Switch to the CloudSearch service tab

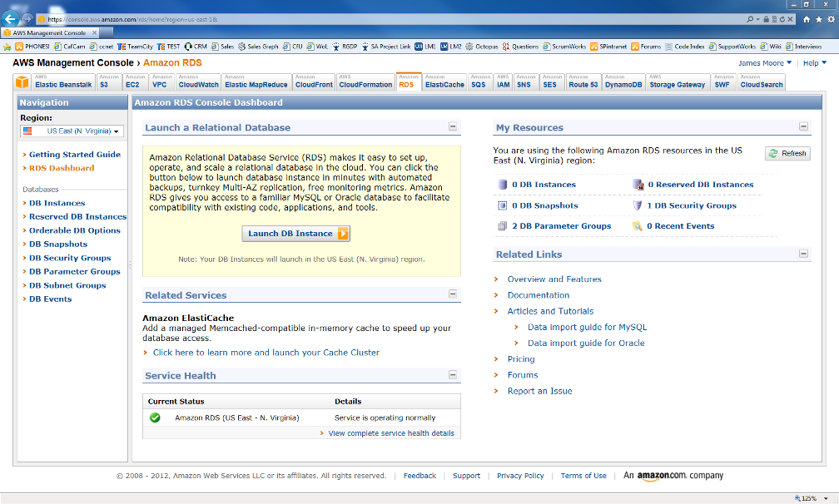762,82
